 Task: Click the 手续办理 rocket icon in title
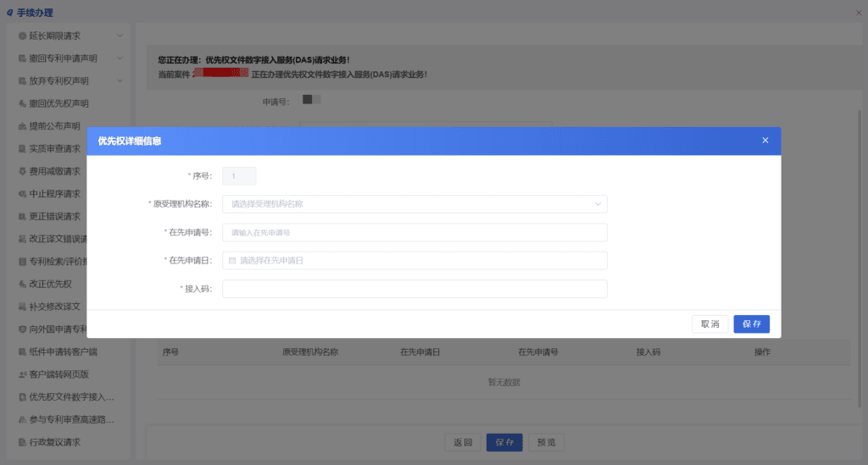[9, 13]
